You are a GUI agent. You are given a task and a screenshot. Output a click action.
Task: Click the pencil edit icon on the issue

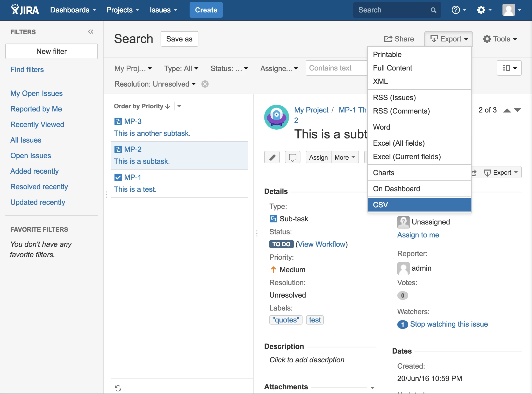tap(272, 157)
